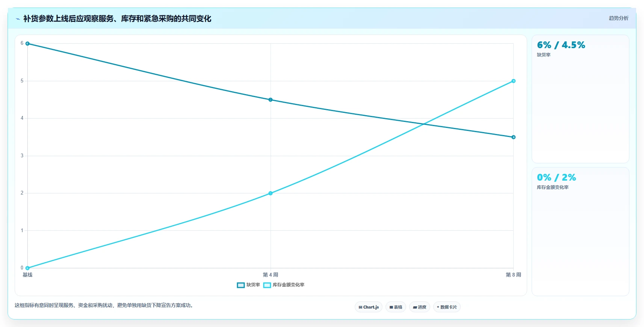Toggle the 缺货率 legend color box
The image size is (644, 327).
tap(241, 285)
